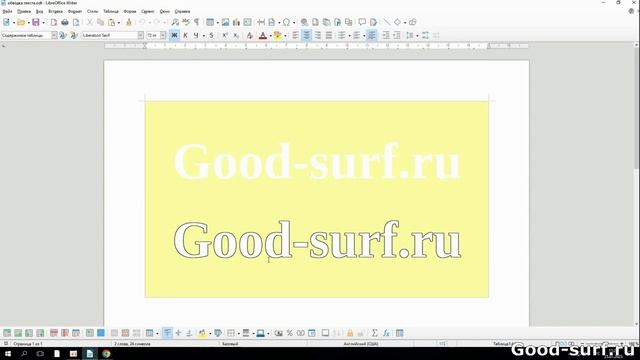Viewport: 640px width, 360px height.
Task: Set table cell background color icon
Action: pyautogui.click(x=202, y=333)
